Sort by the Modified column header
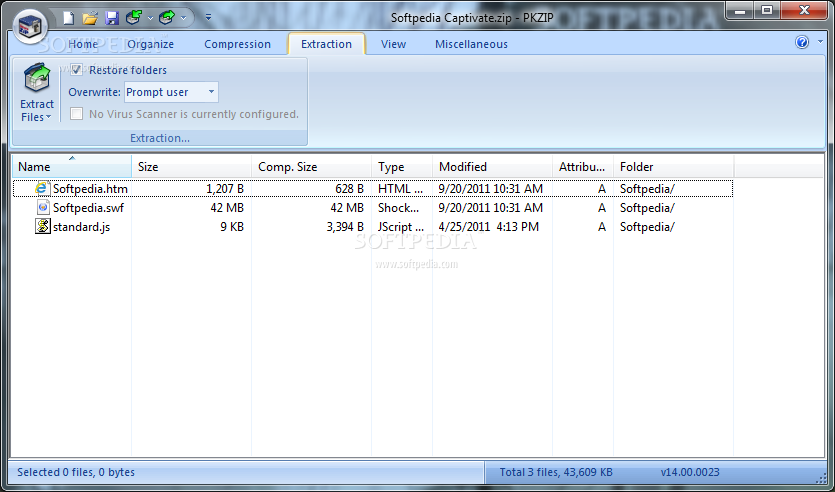Screen dimensions: 835x492 [493, 167]
